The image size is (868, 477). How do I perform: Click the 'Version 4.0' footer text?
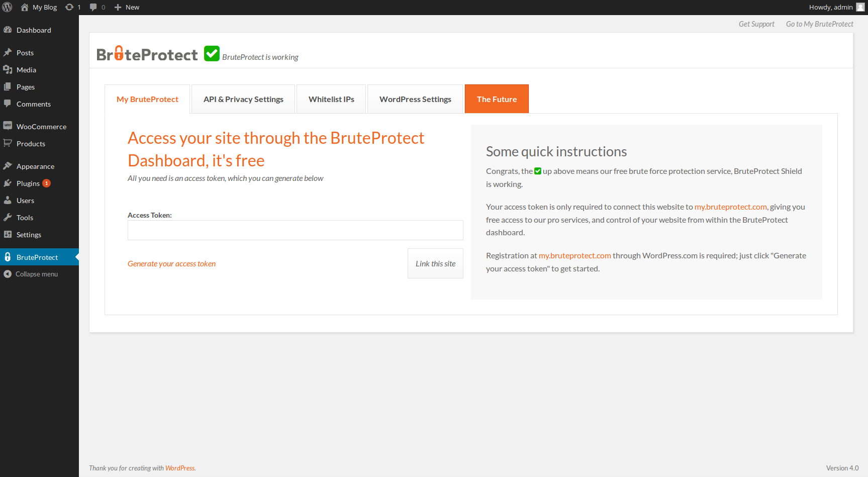tap(842, 468)
